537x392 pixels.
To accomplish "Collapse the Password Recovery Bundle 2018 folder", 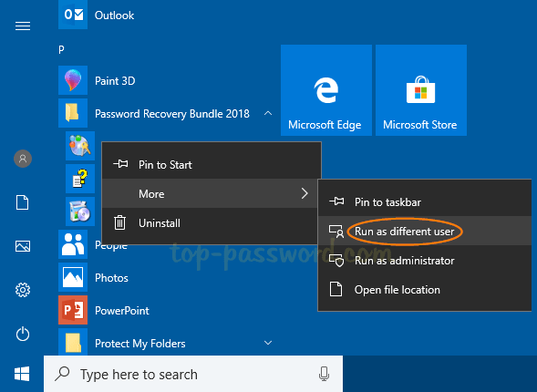I will (x=268, y=113).
